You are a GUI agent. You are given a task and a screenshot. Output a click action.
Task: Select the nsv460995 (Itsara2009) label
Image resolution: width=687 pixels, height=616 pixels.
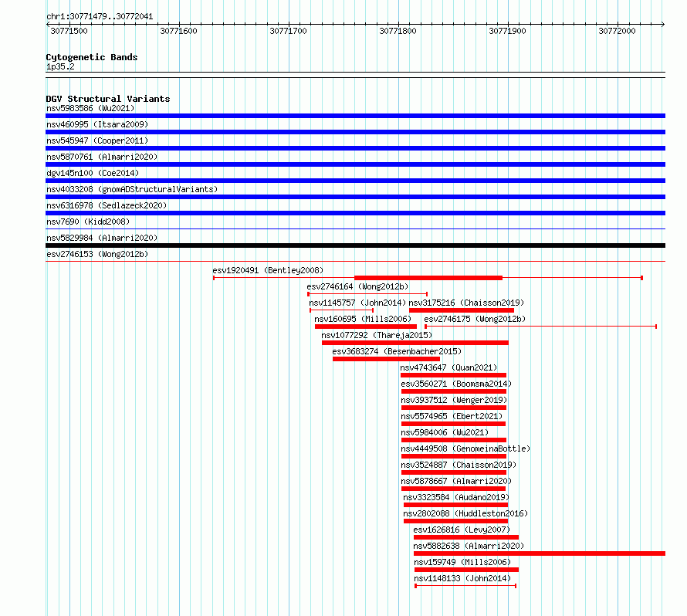(97, 124)
